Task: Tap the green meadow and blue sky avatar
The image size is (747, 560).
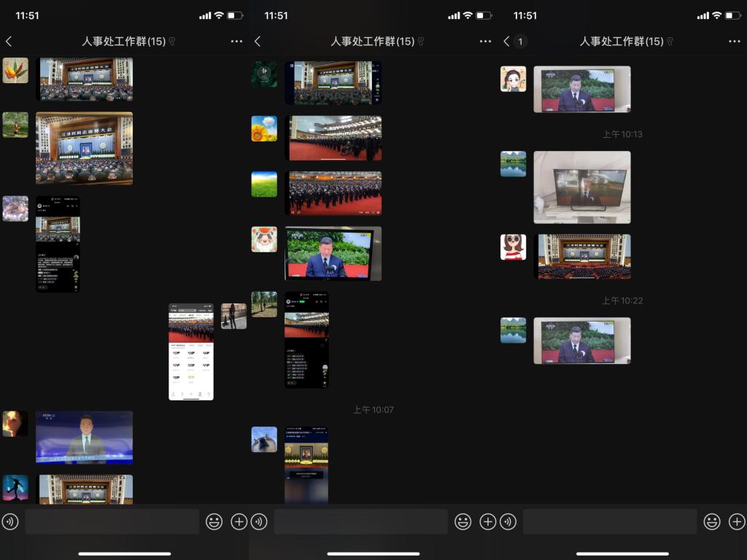Action: pos(264,184)
